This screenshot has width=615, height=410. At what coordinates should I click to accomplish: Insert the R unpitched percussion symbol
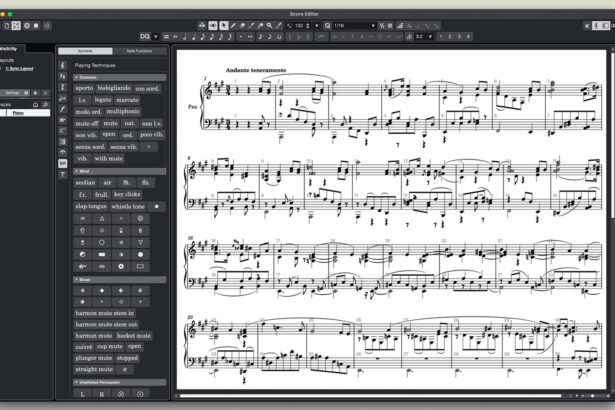coord(102,394)
